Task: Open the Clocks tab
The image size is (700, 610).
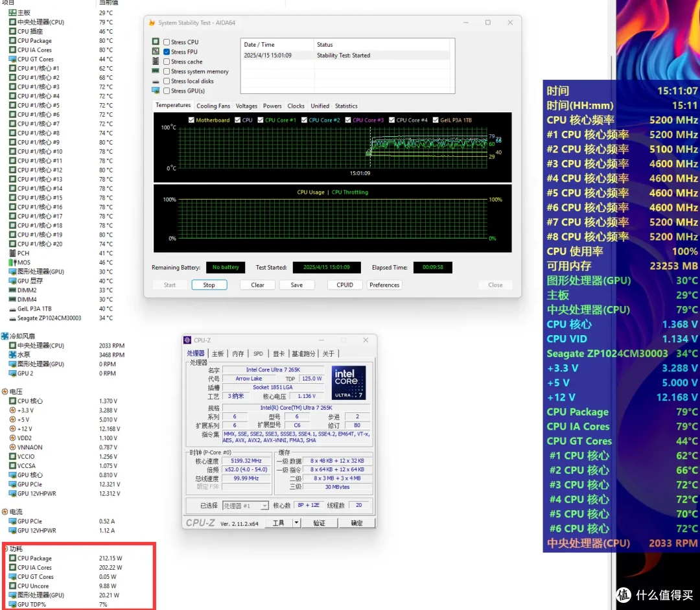Action: pyautogui.click(x=296, y=106)
